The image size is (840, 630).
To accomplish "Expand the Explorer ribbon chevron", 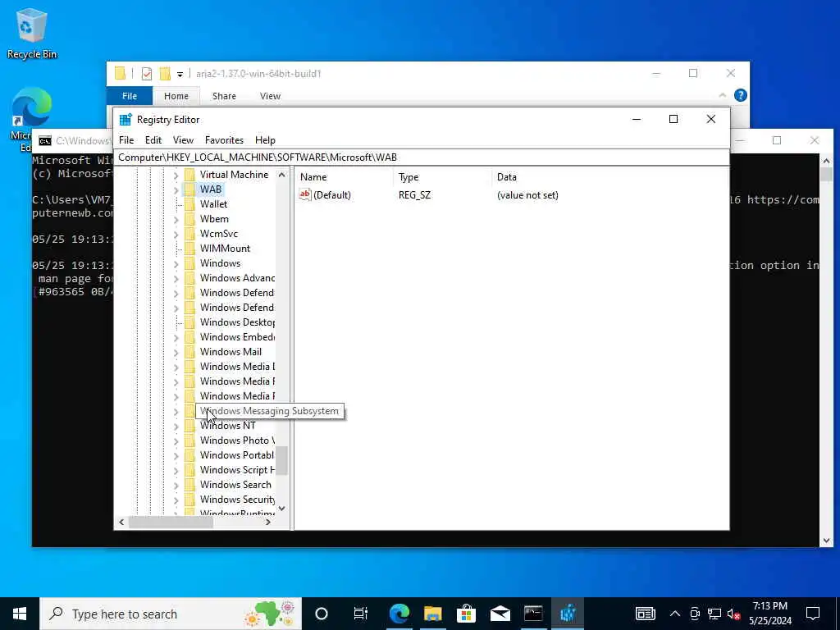I will 722,95.
